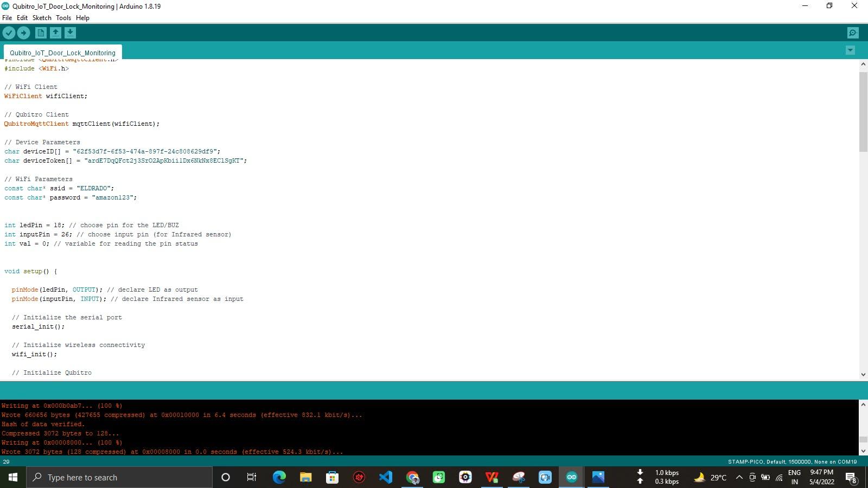The width and height of the screenshot is (868, 488).
Task: Click the password "amazon123" string
Action: click(x=112, y=197)
